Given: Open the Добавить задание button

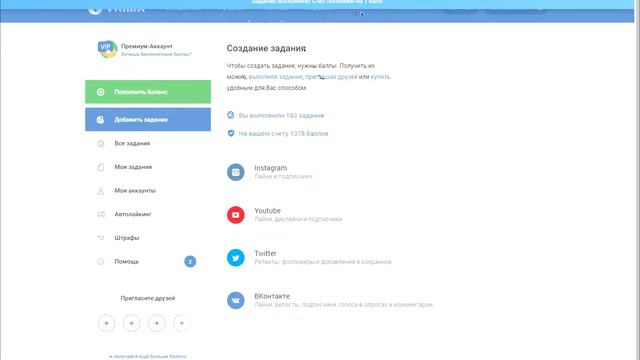Looking at the screenshot, I should [148, 120].
